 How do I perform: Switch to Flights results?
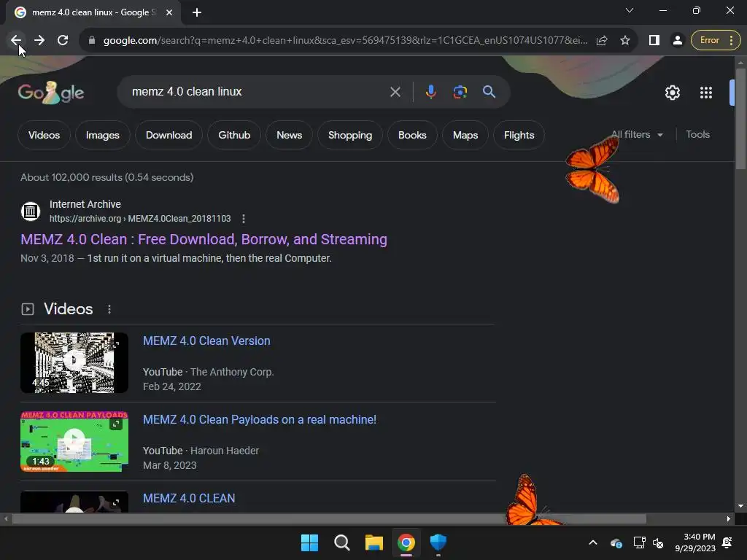[519, 135]
